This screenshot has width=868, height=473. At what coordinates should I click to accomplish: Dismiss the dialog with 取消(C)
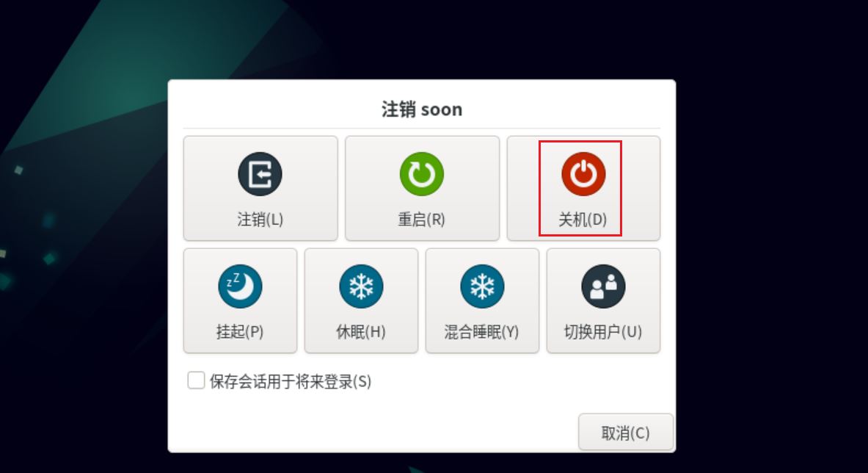[626, 432]
